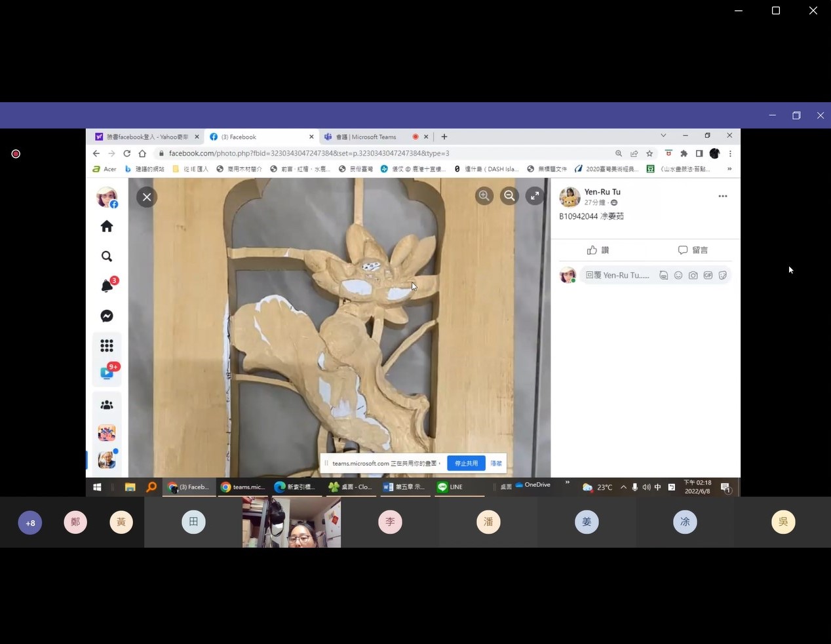Zoom in on the photo
This screenshot has width=831, height=644.
click(x=484, y=196)
